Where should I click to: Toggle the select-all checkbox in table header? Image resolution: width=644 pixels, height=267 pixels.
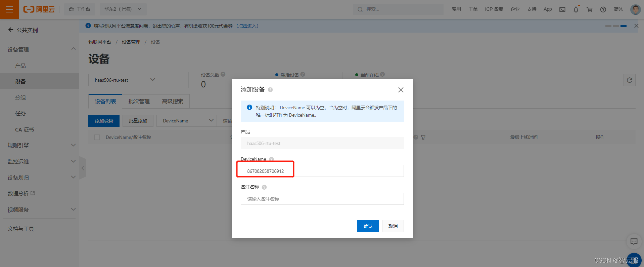(97, 137)
